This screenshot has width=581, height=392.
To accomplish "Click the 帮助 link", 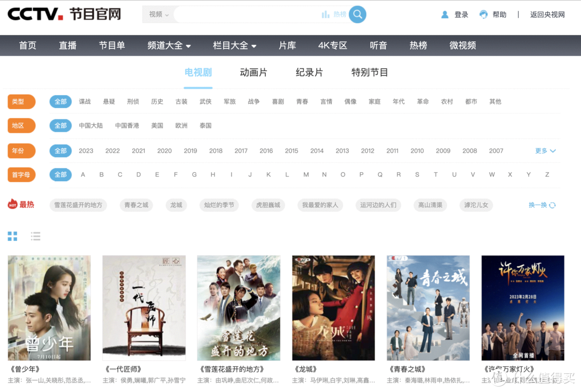I will point(499,15).
